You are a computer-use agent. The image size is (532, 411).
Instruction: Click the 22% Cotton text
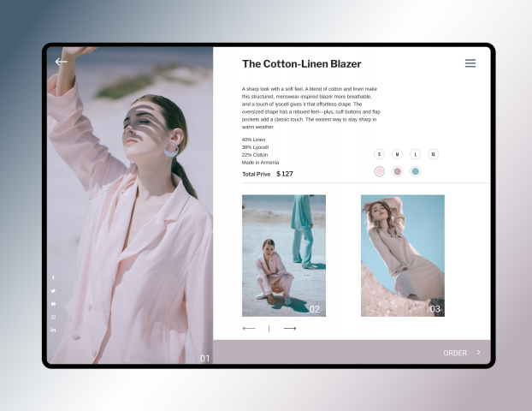255,155
